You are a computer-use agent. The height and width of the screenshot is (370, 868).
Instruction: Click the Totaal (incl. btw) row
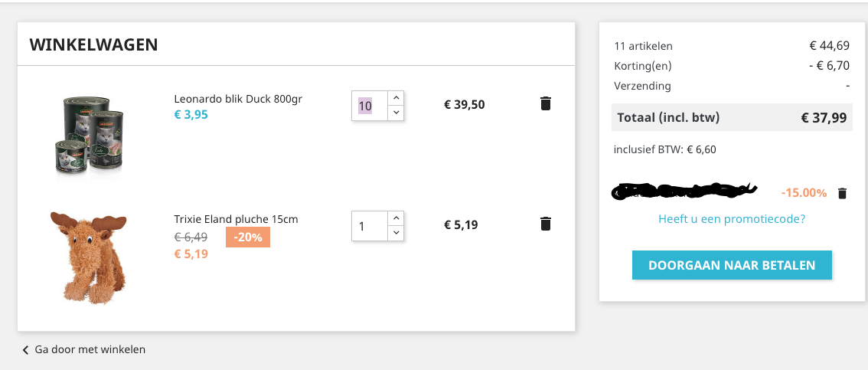click(x=732, y=117)
